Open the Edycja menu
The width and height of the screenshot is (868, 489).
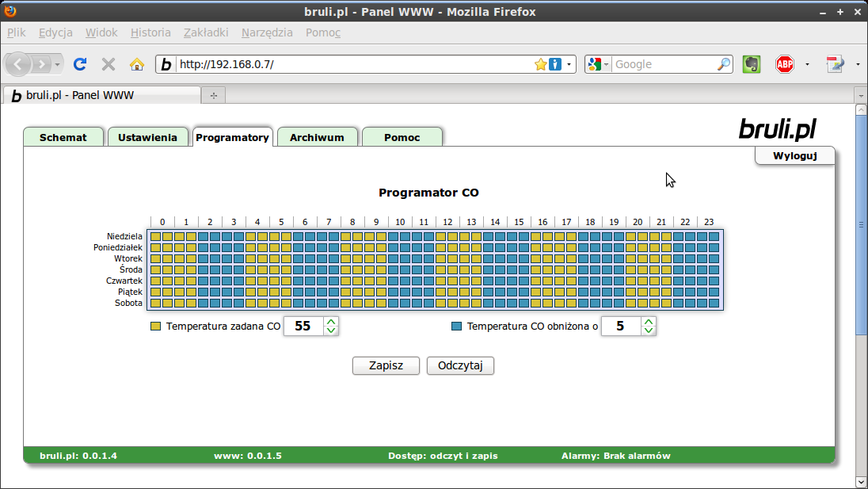[x=55, y=32]
